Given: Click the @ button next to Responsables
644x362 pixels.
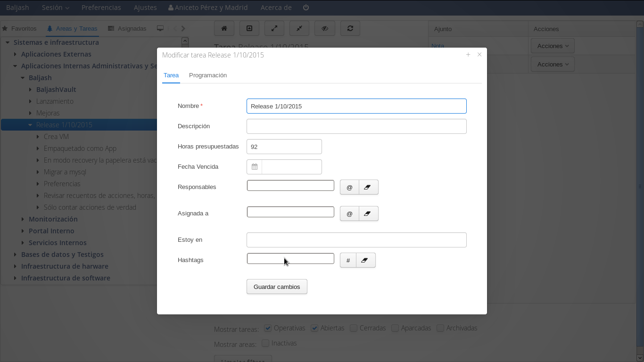Looking at the screenshot, I should (349, 187).
